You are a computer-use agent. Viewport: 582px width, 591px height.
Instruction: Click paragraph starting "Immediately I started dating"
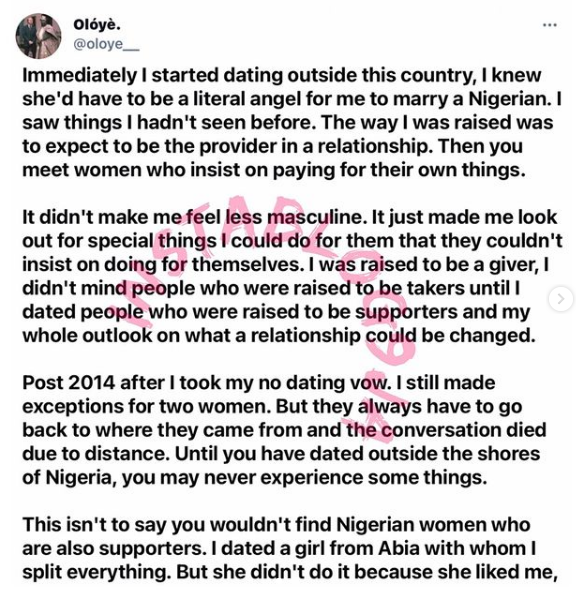(291, 122)
